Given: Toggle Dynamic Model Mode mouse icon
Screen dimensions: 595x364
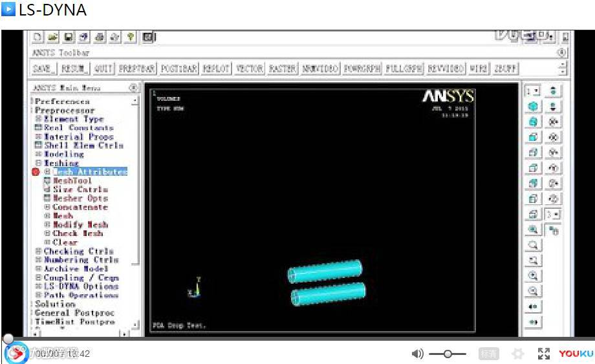Looking at the screenshot, I should tap(553, 230).
